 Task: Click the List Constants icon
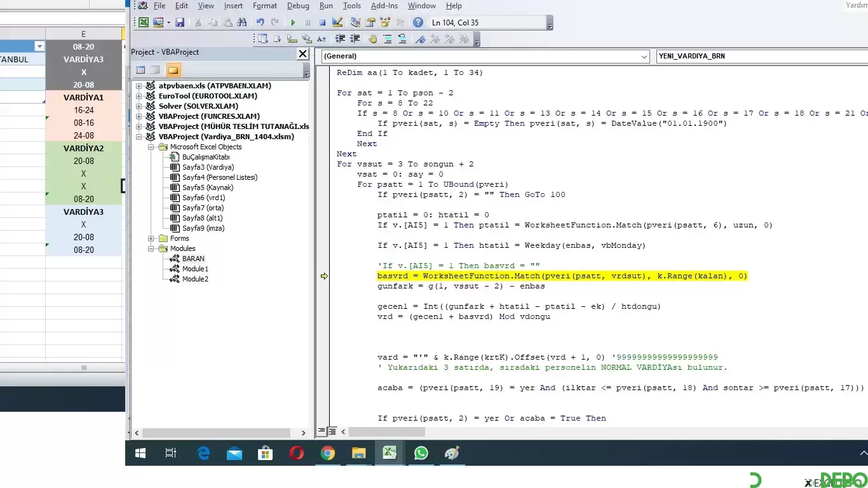(277, 39)
